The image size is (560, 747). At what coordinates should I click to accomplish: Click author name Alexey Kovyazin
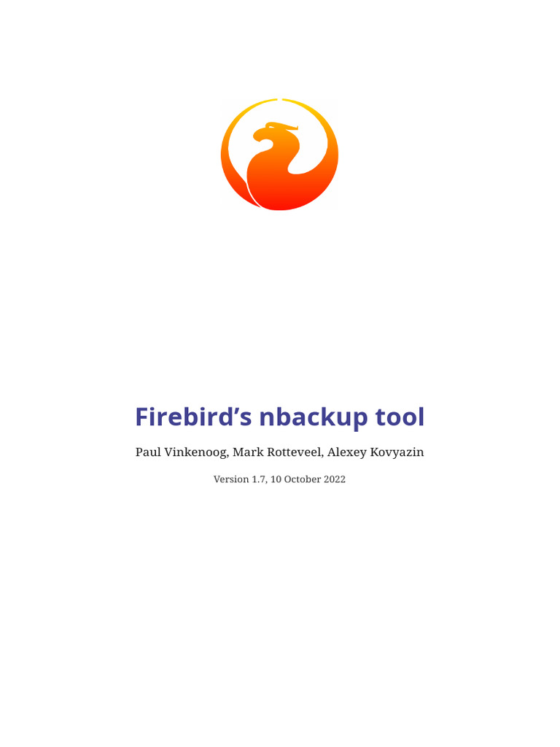376,452
